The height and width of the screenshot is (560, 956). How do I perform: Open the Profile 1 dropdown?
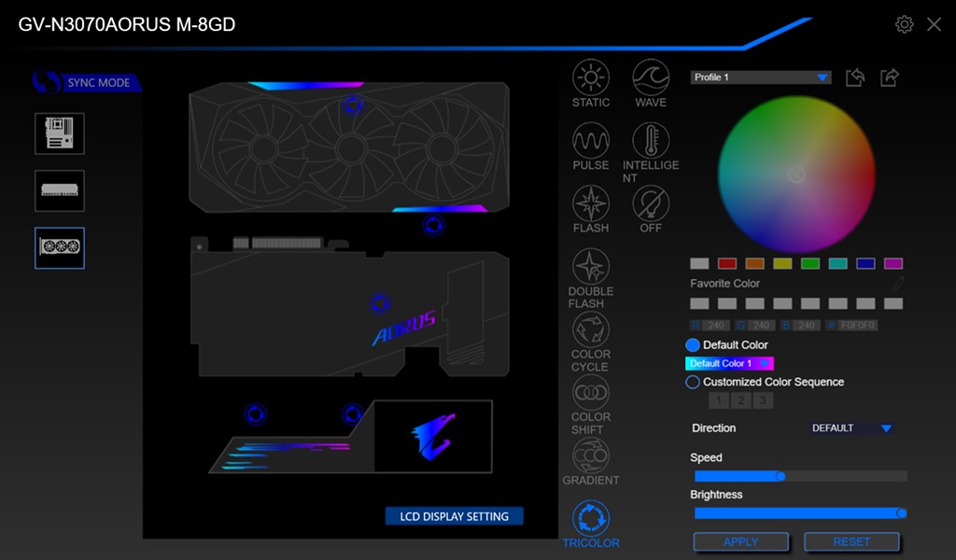[761, 77]
